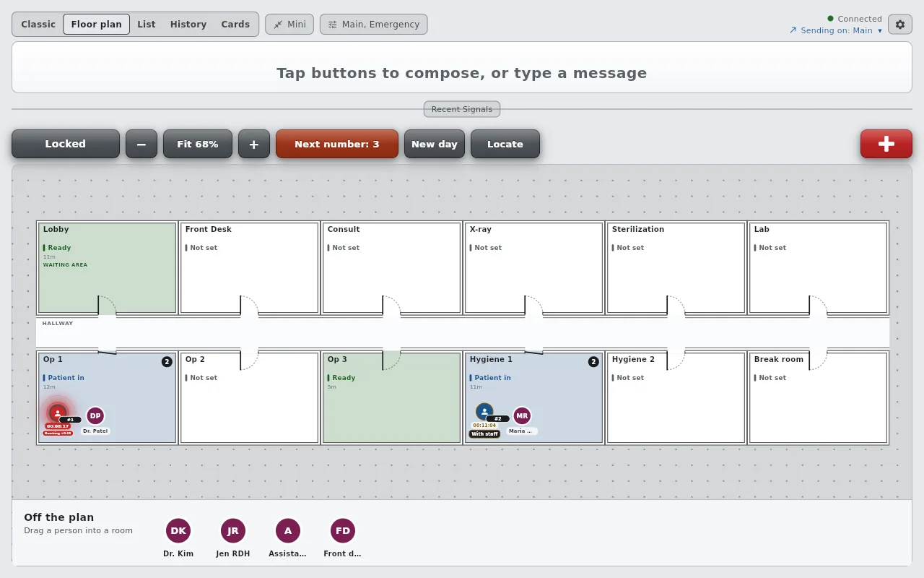This screenshot has height=578, width=924.
Task: Select the MR avatar in Hygiene 1
Action: (x=522, y=416)
